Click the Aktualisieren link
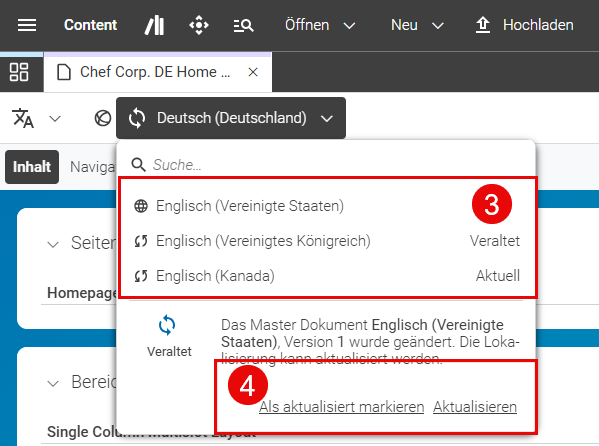 [x=475, y=407]
